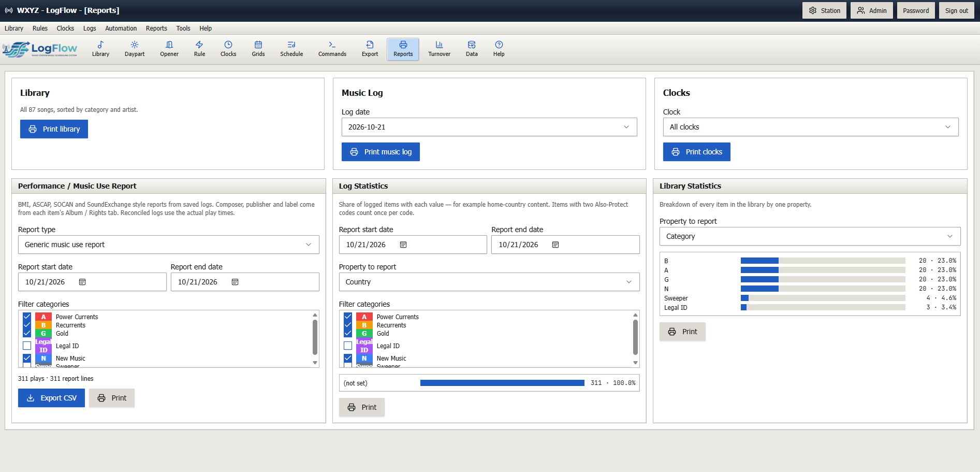Click the Performance report end date field
The width and height of the screenshot is (980, 472).
pyautogui.click(x=245, y=282)
